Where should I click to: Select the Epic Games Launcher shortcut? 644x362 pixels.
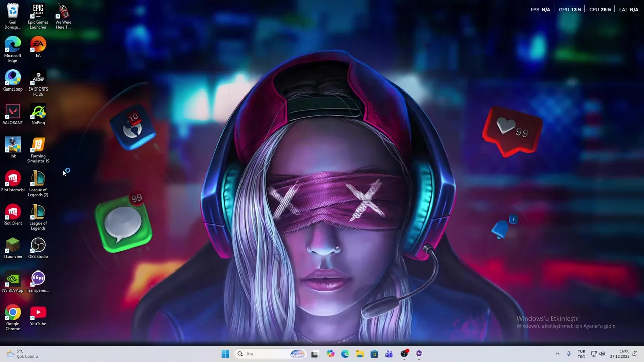38,17
